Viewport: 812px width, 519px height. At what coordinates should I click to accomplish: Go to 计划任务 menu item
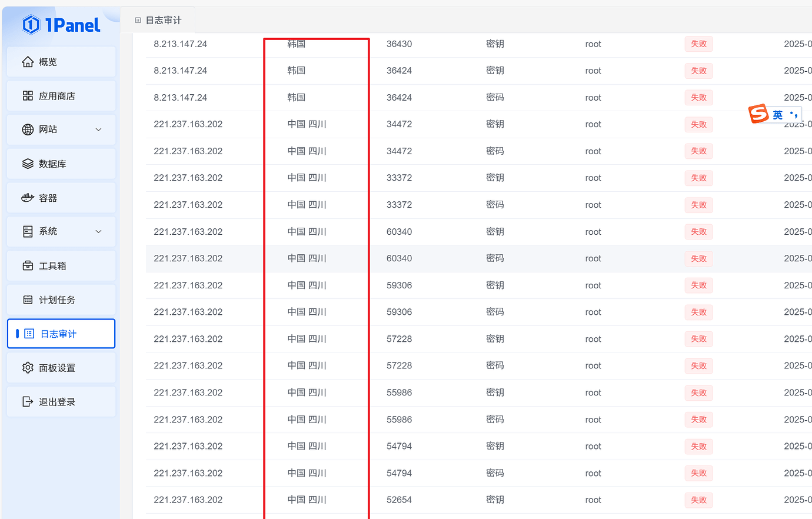(61, 300)
